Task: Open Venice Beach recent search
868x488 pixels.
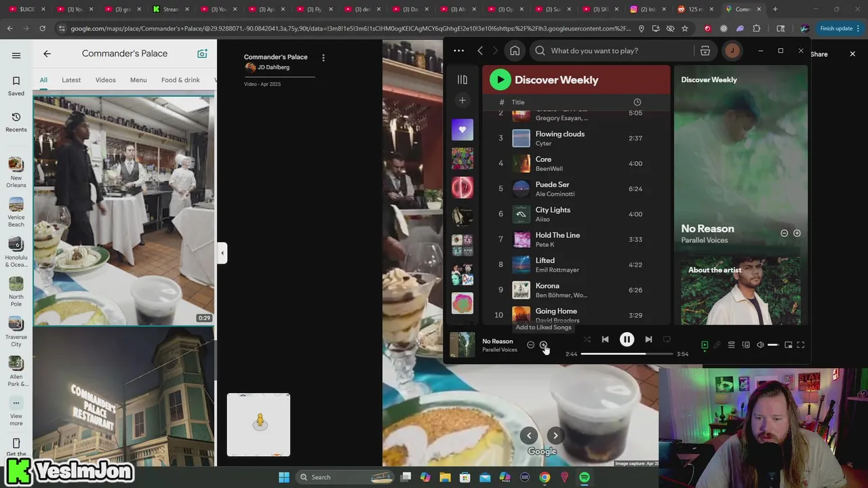Action: click(16, 212)
